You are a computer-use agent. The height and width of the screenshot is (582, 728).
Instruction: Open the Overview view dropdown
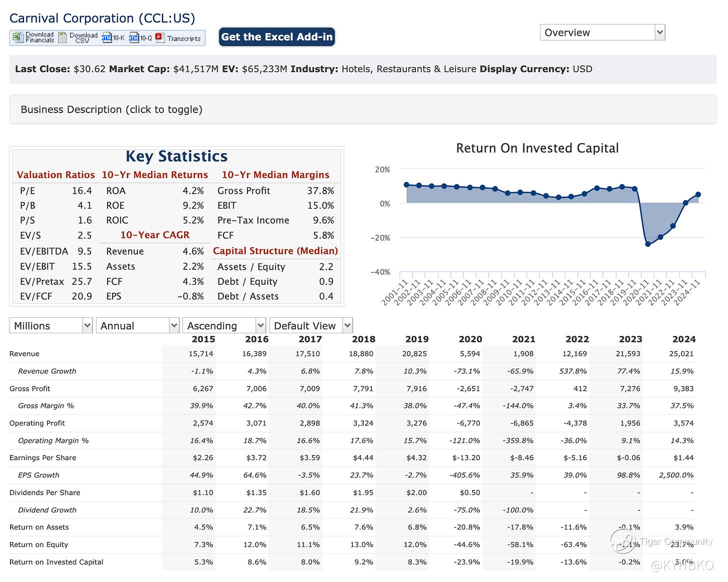[x=602, y=33]
